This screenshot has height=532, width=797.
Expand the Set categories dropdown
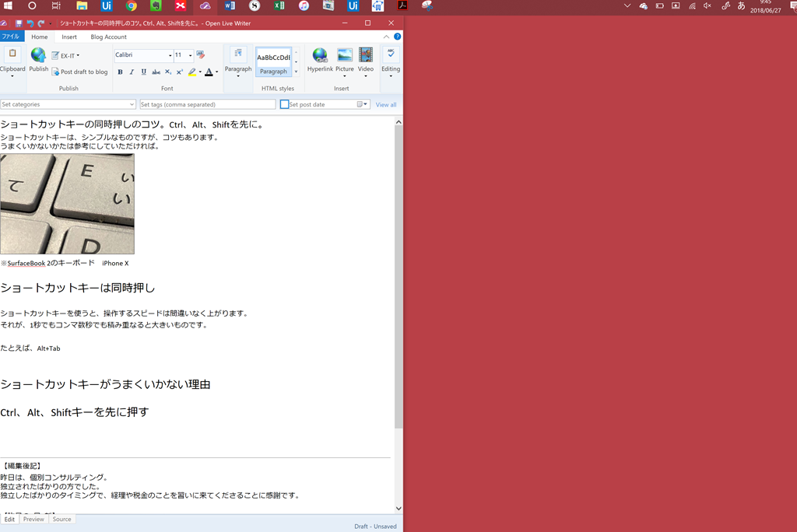point(132,104)
